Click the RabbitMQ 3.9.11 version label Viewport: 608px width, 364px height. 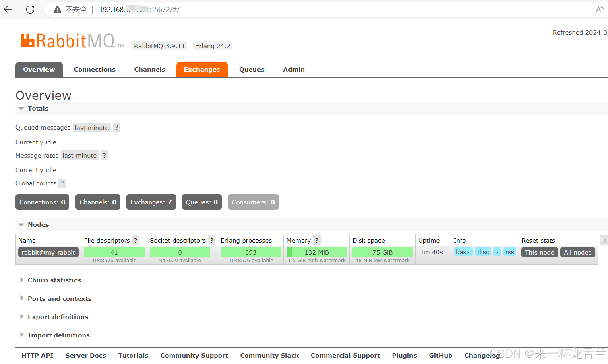point(159,46)
